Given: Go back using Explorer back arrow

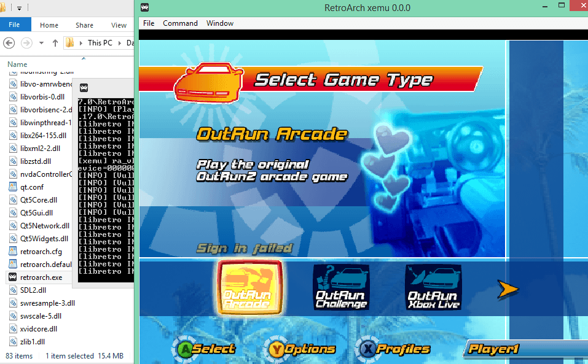Looking at the screenshot, I should 9,43.
